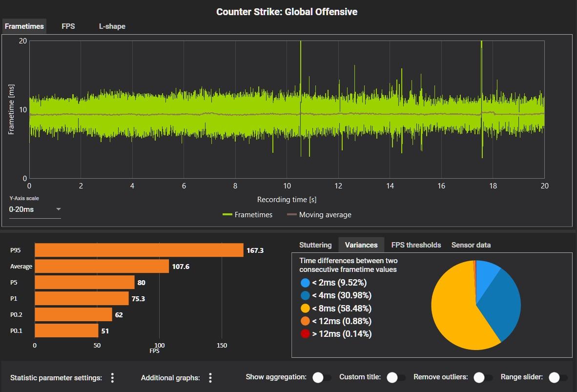Open the Y-Axis scale dropdown
Screen dimensions: 577x392
(35, 209)
